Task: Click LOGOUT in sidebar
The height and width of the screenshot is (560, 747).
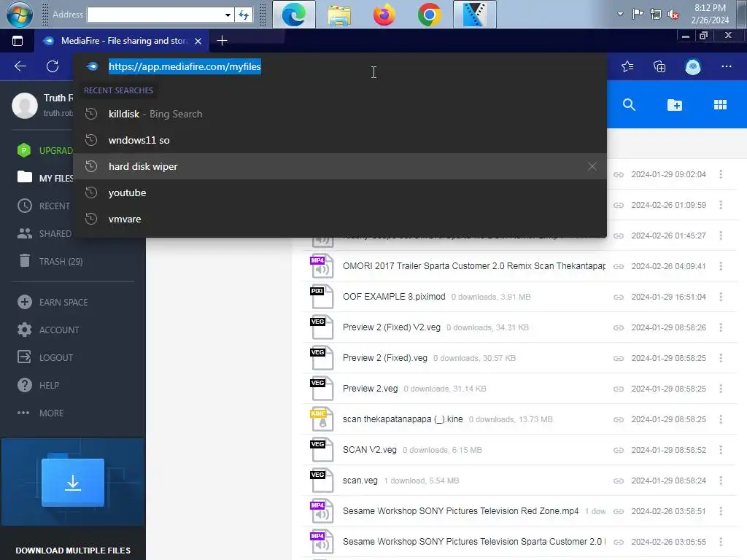Action: (x=45, y=357)
